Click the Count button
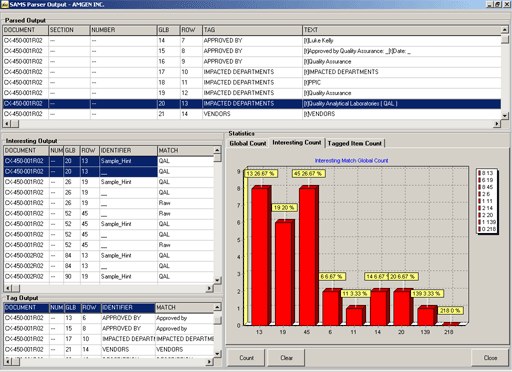Image resolution: width=512 pixels, height=372 pixels. click(x=246, y=358)
